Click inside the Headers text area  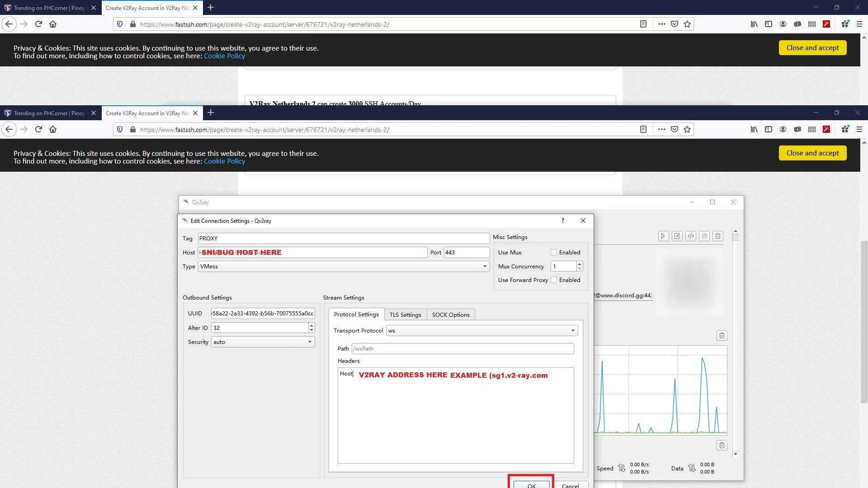pos(456,415)
